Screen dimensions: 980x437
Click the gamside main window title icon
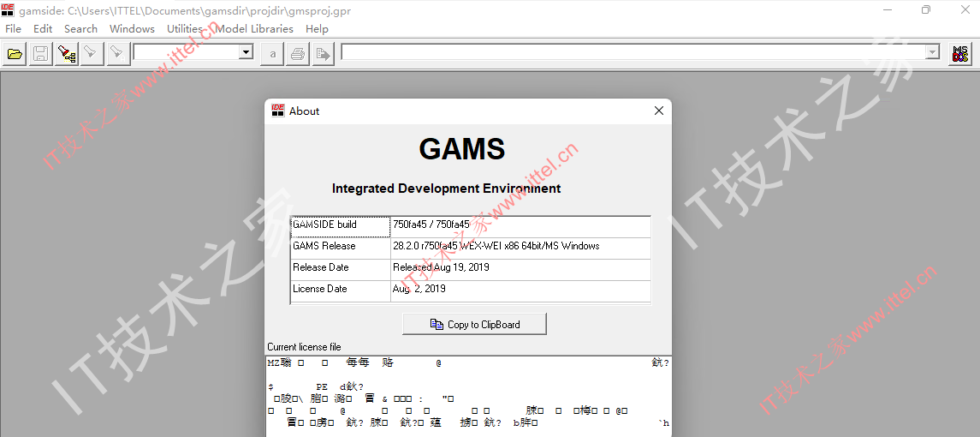tap(8, 10)
